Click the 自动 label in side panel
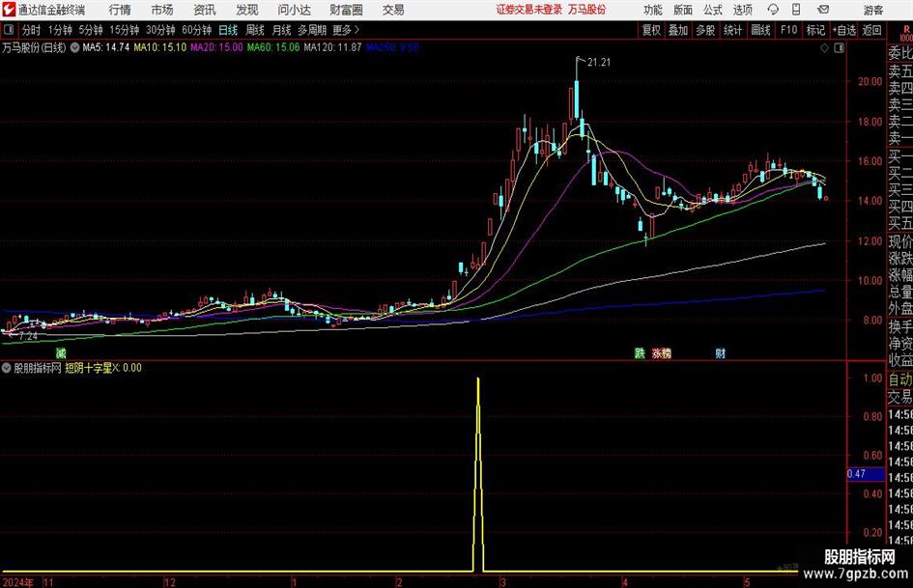Image resolution: width=913 pixels, height=588 pixels. [x=900, y=379]
